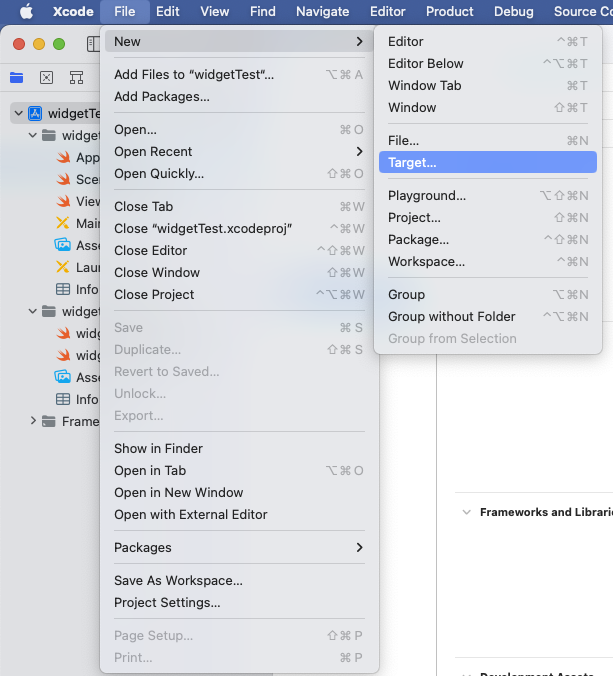Open Project Settings...
Image resolution: width=613 pixels, height=676 pixels.
239,602
